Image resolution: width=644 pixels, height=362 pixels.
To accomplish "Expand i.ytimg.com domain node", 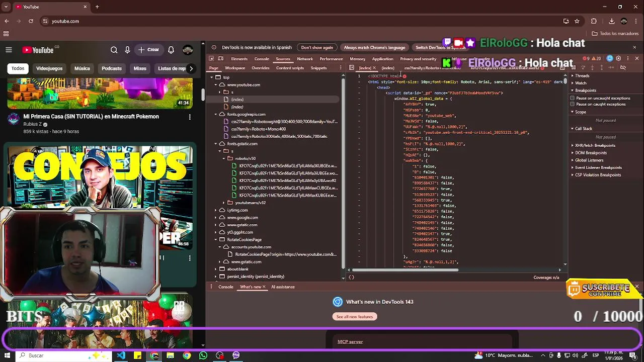I will pyautogui.click(x=216, y=210).
